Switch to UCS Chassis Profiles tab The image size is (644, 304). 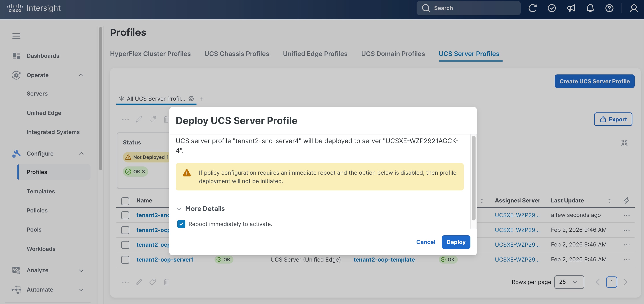click(x=237, y=54)
